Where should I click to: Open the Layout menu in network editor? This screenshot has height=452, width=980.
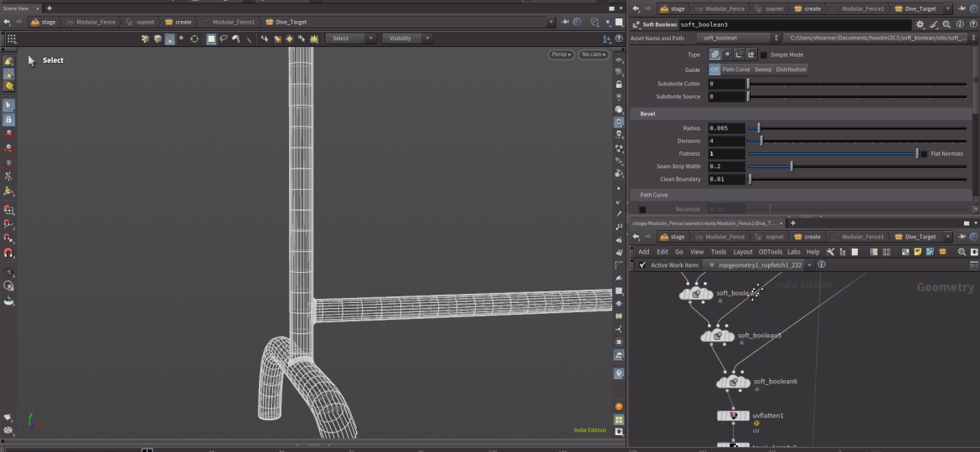[x=743, y=252]
